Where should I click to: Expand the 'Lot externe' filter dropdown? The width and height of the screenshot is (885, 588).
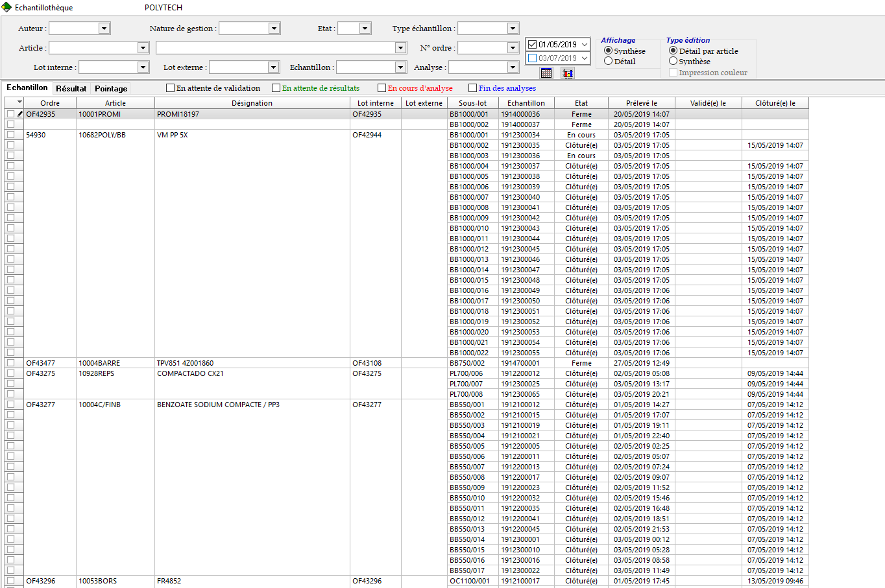coord(273,67)
